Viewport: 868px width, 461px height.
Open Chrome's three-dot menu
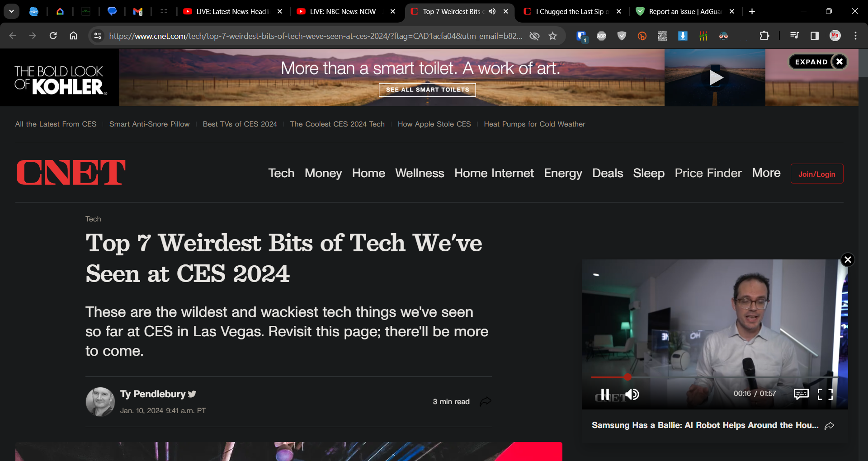[x=855, y=36]
